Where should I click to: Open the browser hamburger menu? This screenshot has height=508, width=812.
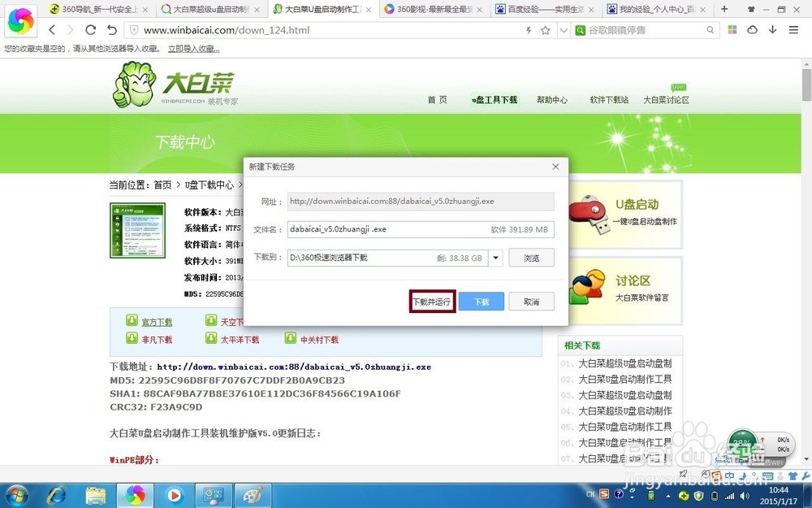coord(793,29)
